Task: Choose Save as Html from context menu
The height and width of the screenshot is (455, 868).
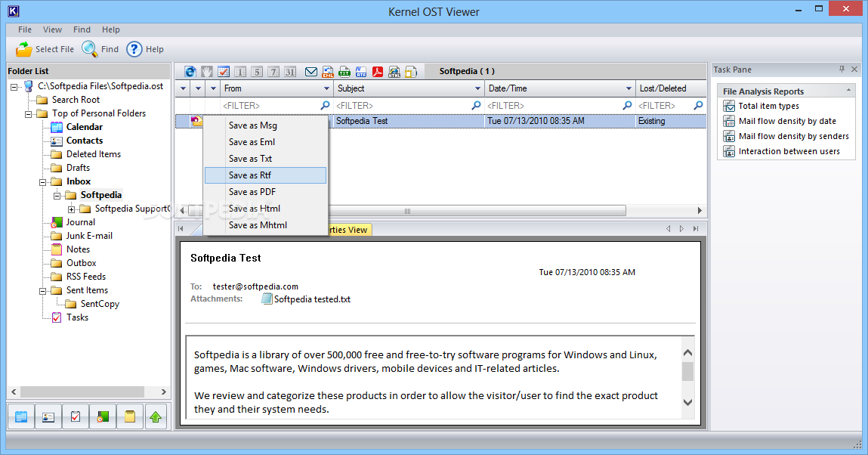Action: [266, 209]
